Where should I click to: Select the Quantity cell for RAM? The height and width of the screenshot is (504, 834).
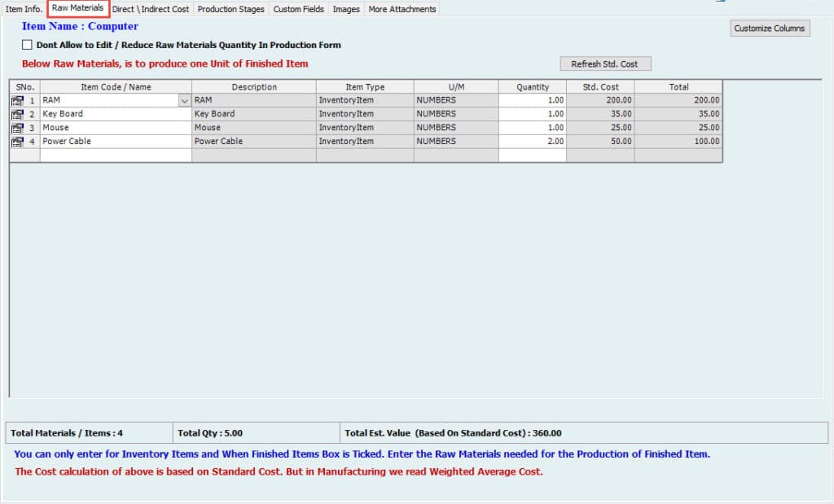[x=532, y=100]
